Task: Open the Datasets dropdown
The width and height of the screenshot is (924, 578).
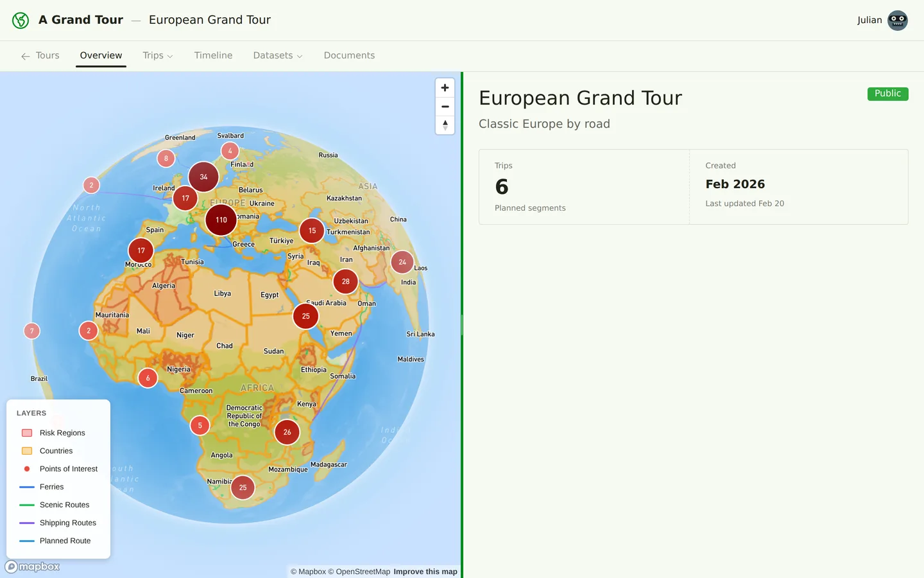Action: pos(277,55)
